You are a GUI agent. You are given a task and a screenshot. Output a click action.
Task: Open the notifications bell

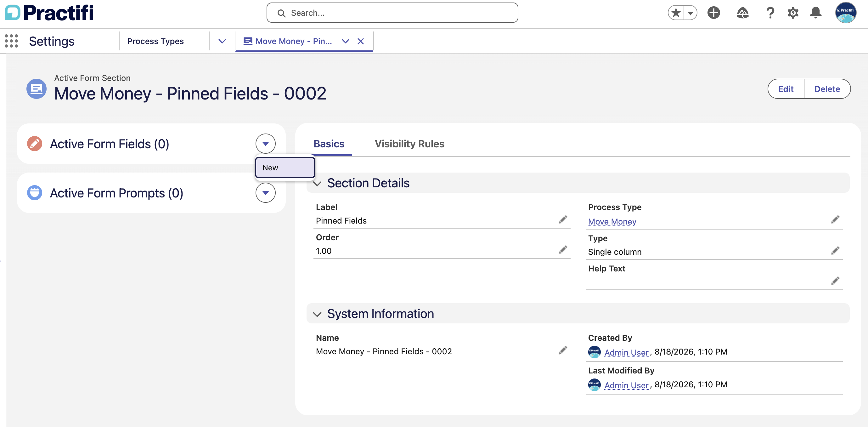tap(815, 13)
